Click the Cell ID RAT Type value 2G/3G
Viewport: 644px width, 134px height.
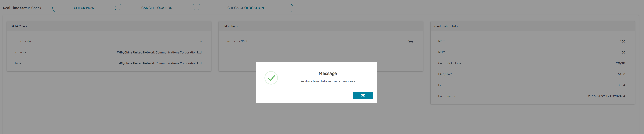click(620, 63)
